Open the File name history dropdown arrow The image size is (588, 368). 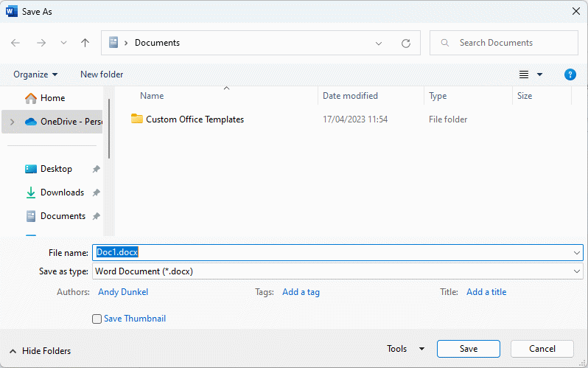click(577, 253)
